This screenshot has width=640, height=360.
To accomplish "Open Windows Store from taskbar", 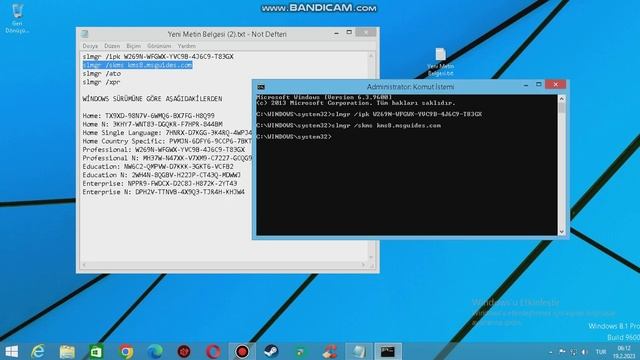I will (x=96, y=351).
